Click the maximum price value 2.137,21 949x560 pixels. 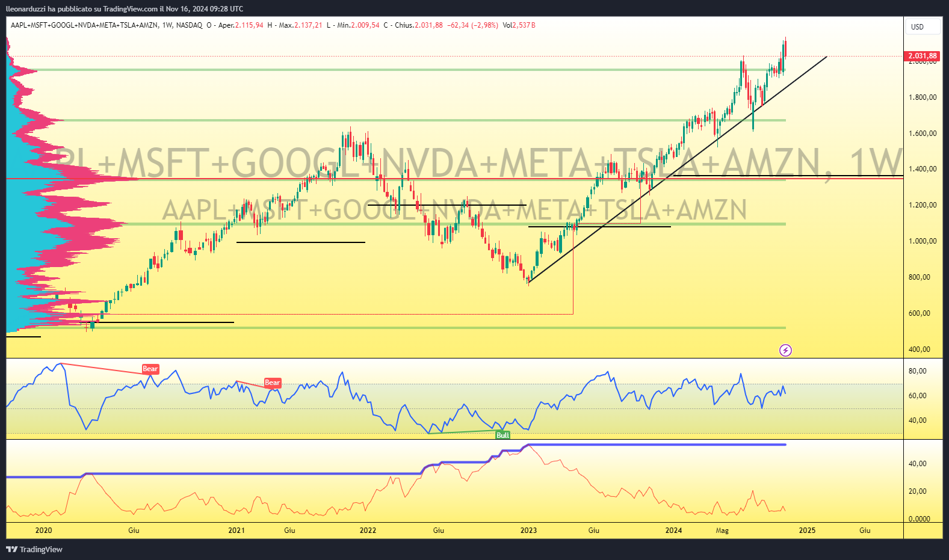pos(308,25)
